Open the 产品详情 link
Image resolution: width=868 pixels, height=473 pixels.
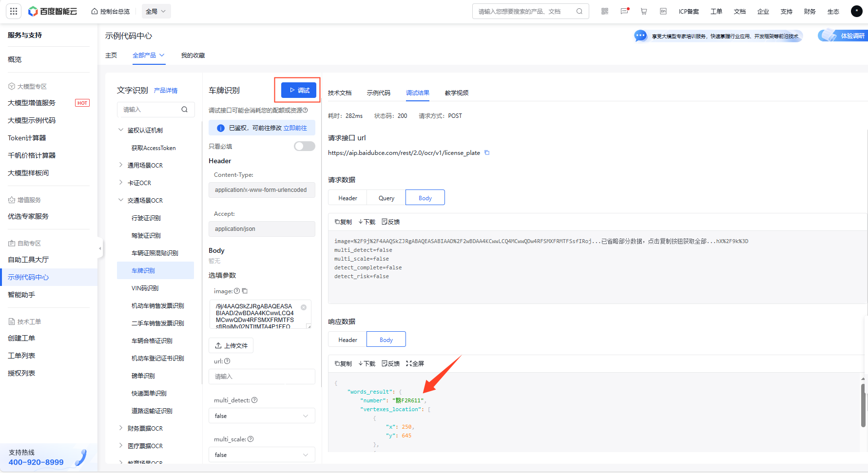coord(166,91)
